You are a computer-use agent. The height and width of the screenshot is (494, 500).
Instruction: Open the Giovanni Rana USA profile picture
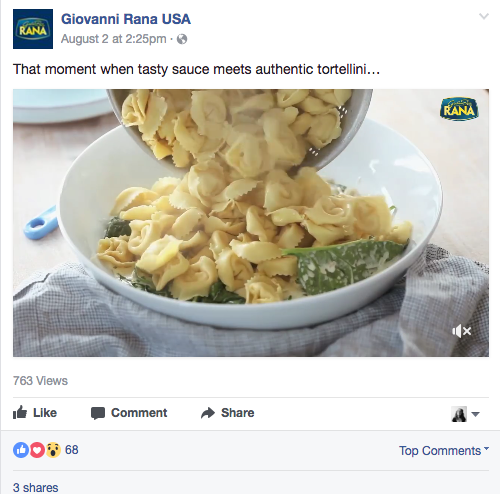point(33,29)
